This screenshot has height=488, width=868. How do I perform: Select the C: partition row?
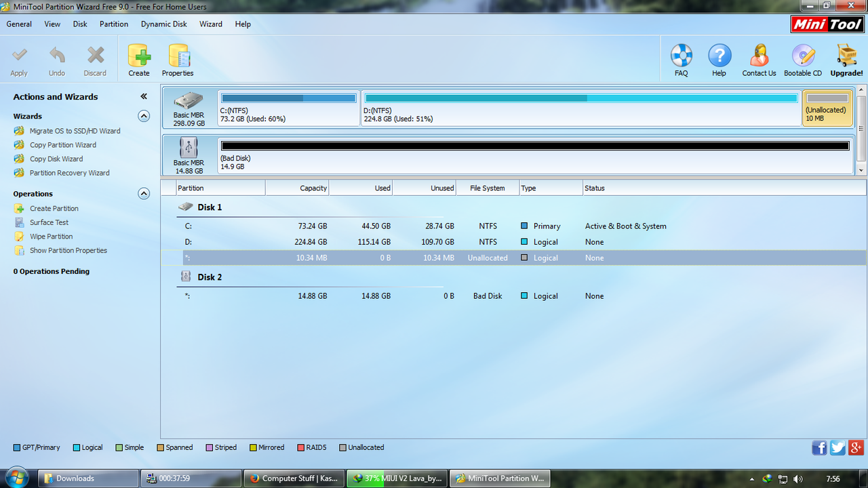513,226
